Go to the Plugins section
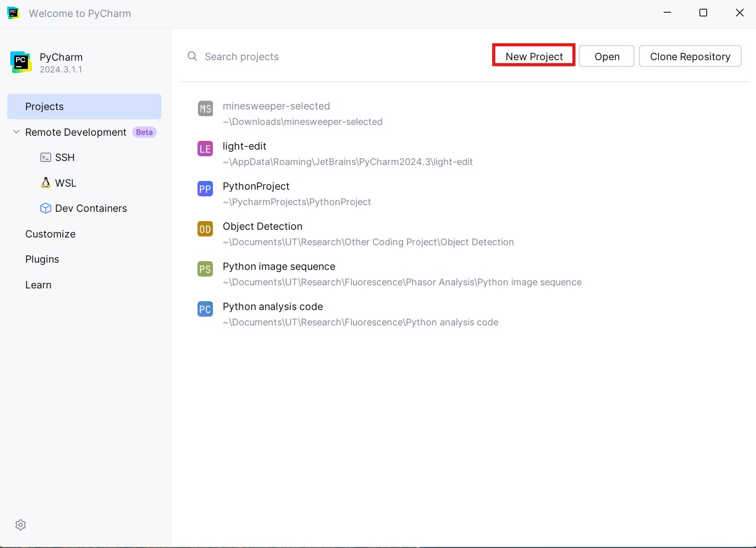Viewport: 756px width, 548px height. (42, 259)
